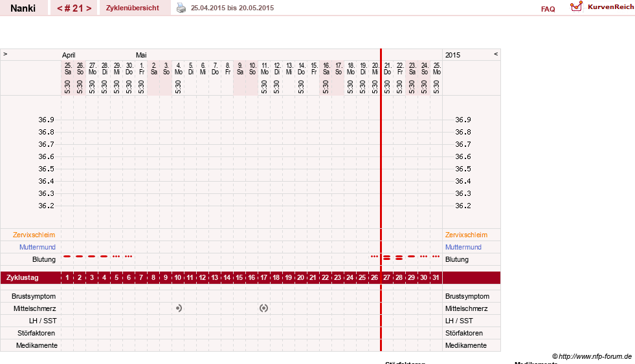Select the date range 25.04.2015 bis 20.05.2015
The height and width of the screenshot is (364, 635).
(x=232, y=8)
